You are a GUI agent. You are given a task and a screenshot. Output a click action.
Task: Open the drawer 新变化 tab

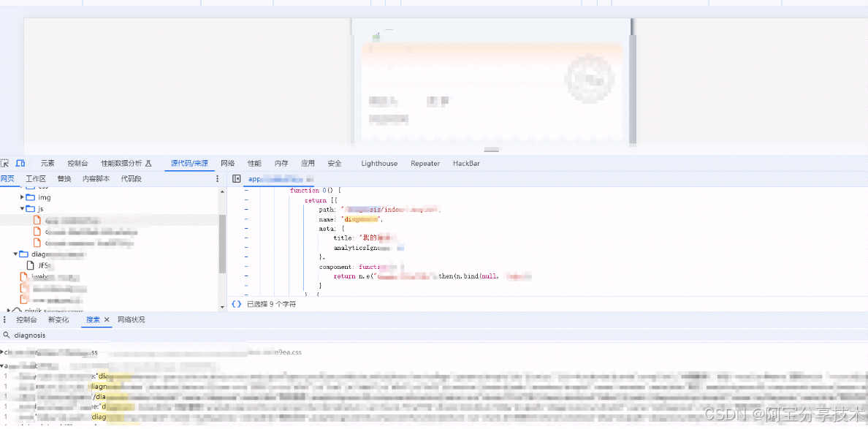click(x=58, y=319)
